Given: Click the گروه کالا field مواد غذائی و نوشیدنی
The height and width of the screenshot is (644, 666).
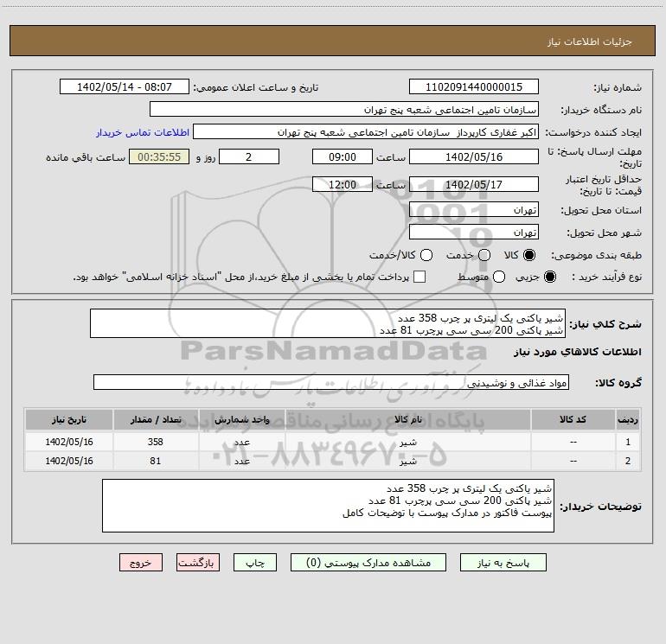Looking at the screenshot, I should 331,382.
